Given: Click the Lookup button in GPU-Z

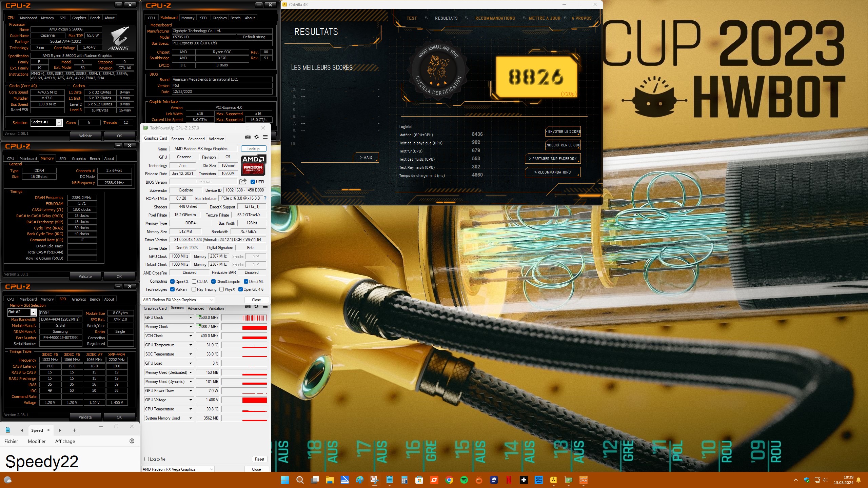Looking at the screenshot, I should click(x=254, y=149).
